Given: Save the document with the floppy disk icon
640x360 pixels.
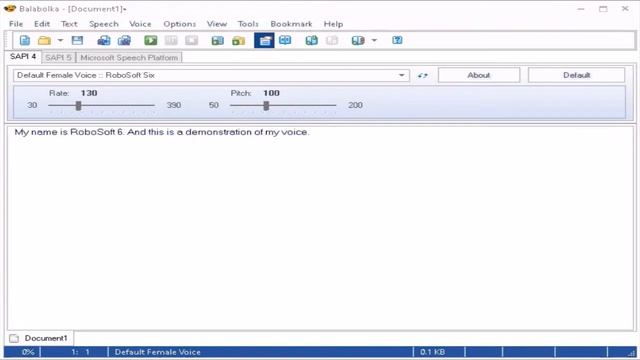Looking at the screenshot, I should tap(77, 40).
